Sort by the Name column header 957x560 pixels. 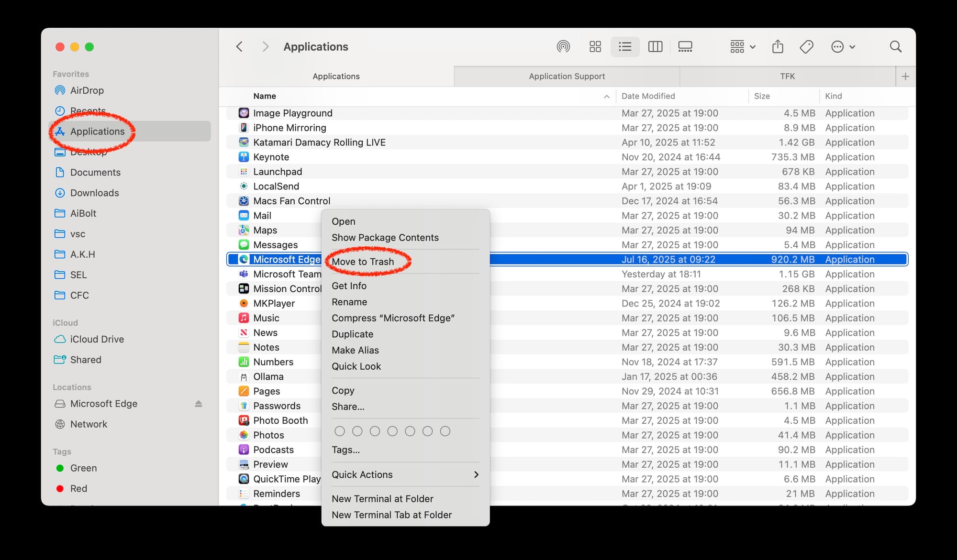265,96
